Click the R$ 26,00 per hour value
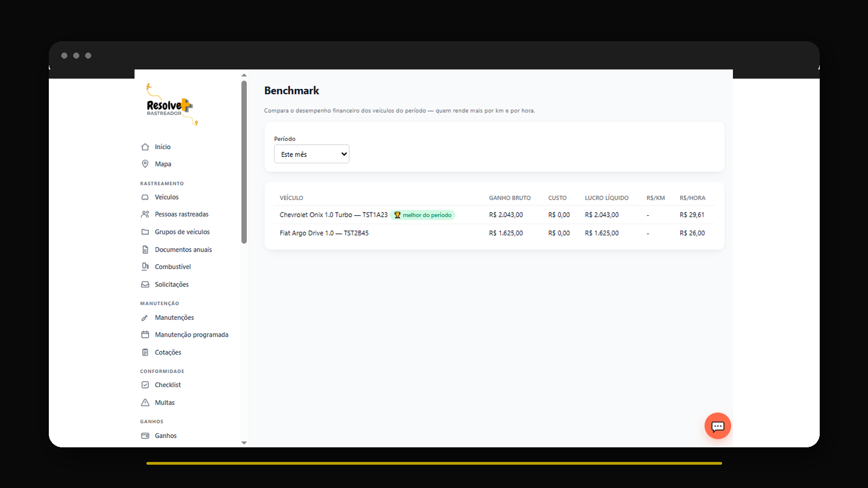Viewport: 868px width, 488px height. point(692,233)
